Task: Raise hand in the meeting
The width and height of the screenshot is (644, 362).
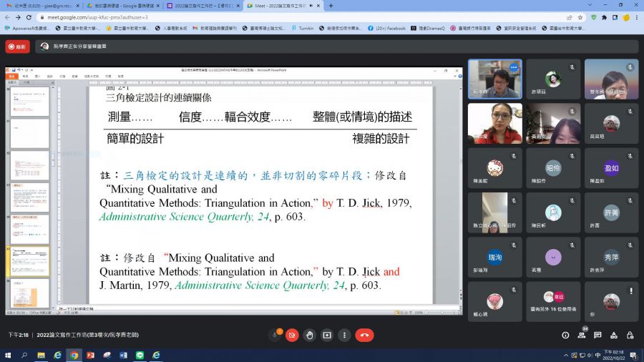Action: coord(309,335)
